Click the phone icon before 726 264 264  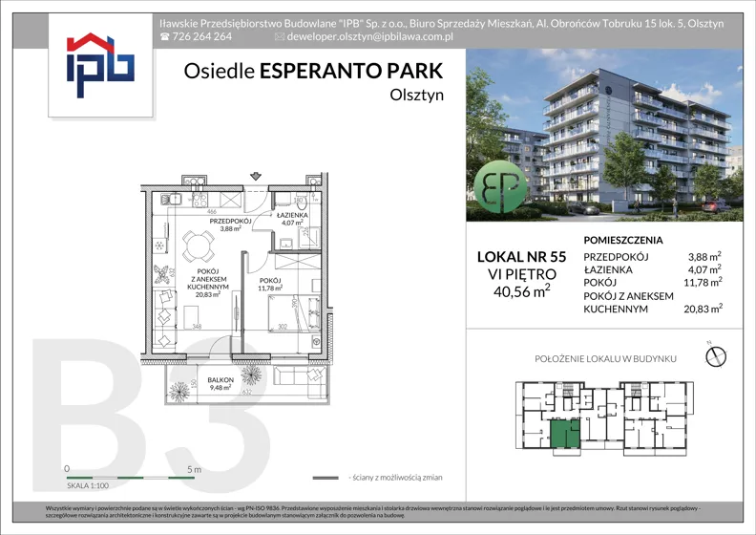[x=164, y=36]
